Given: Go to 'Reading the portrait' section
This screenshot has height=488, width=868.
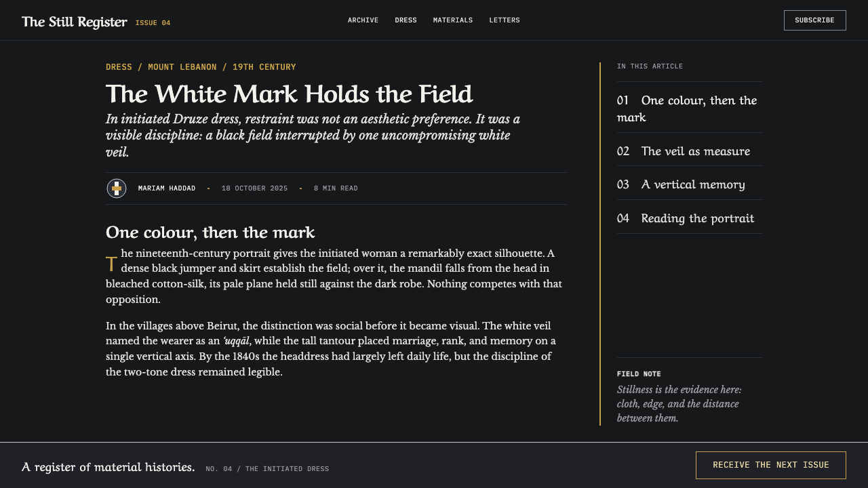Looking at the screenshot, I should pyautogui.click(x=689, y=218).
